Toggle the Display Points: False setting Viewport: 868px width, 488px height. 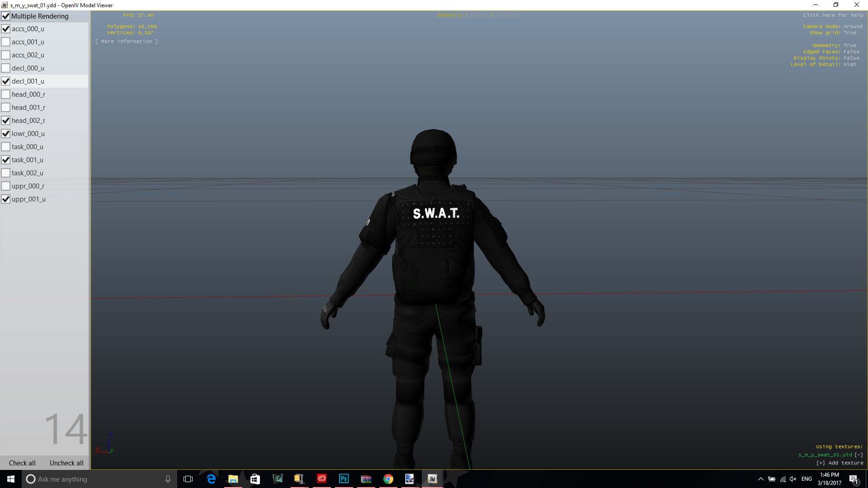point(826,58)
